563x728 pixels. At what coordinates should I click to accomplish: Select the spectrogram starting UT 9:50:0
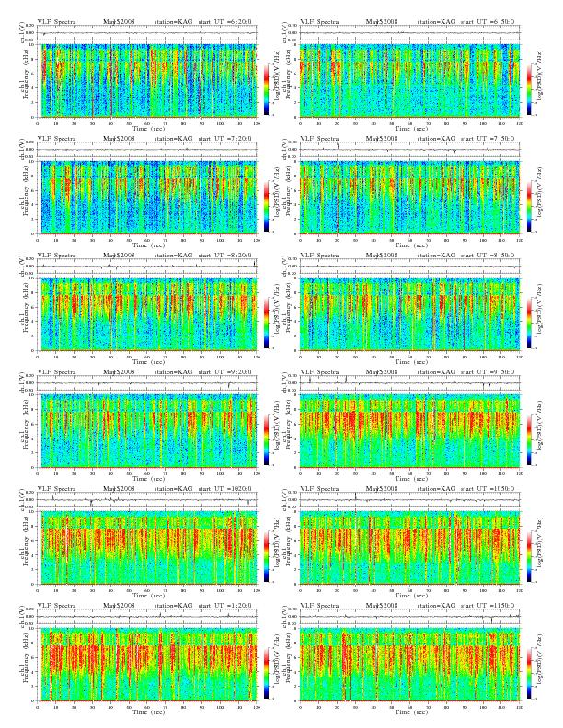click(x=409, y=431)
